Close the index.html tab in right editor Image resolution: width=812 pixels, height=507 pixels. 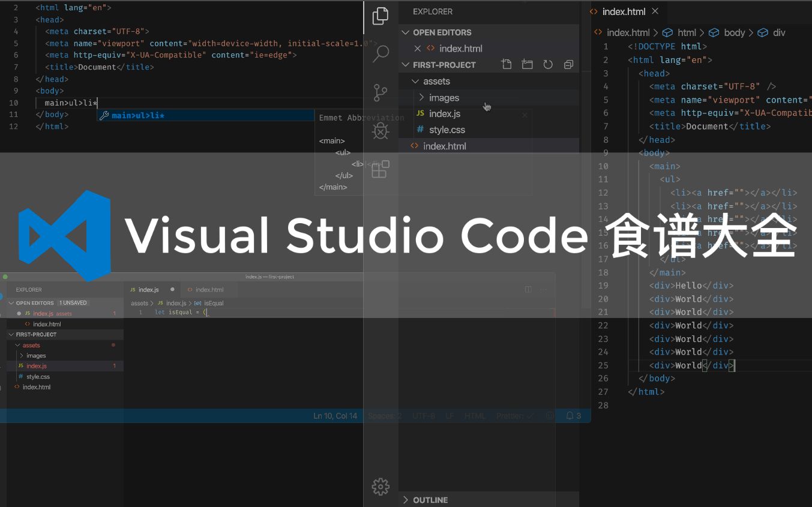655,11
